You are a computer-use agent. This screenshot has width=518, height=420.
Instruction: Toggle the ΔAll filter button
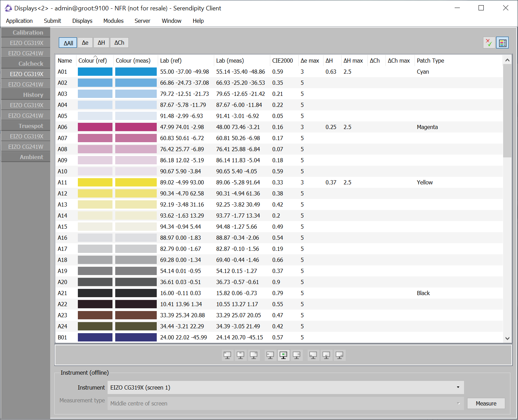coord(68,43)
